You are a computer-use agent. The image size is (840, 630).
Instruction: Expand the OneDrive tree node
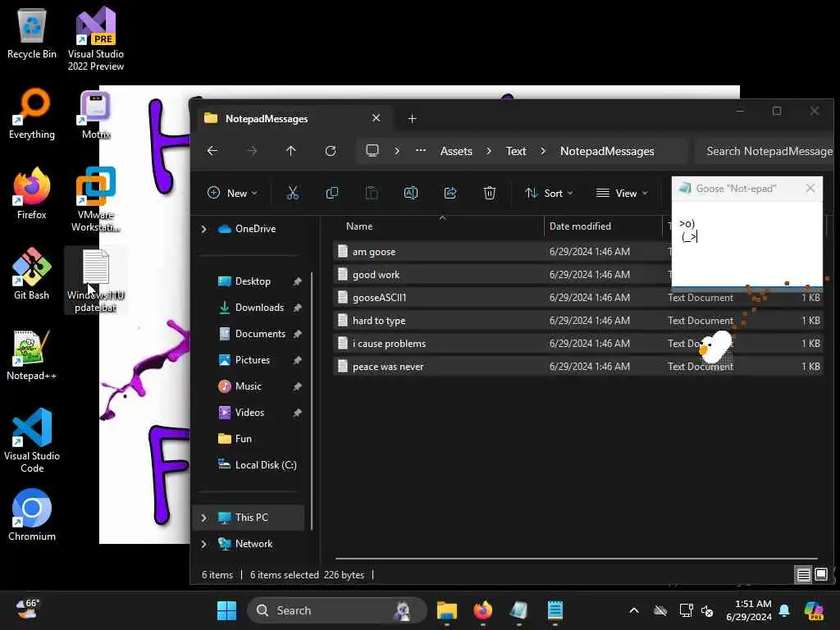203,229
